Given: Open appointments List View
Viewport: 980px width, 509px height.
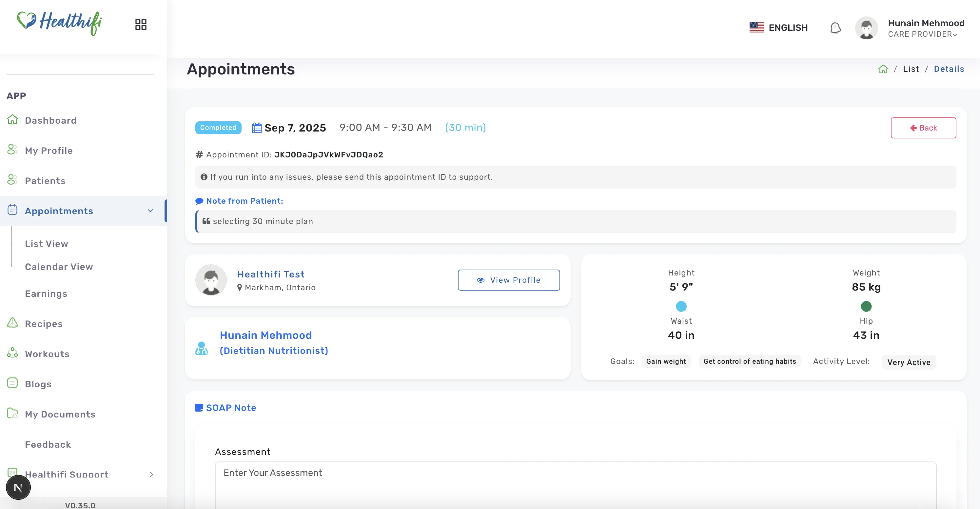Looking at the screenshot, I should click(47, 244).
